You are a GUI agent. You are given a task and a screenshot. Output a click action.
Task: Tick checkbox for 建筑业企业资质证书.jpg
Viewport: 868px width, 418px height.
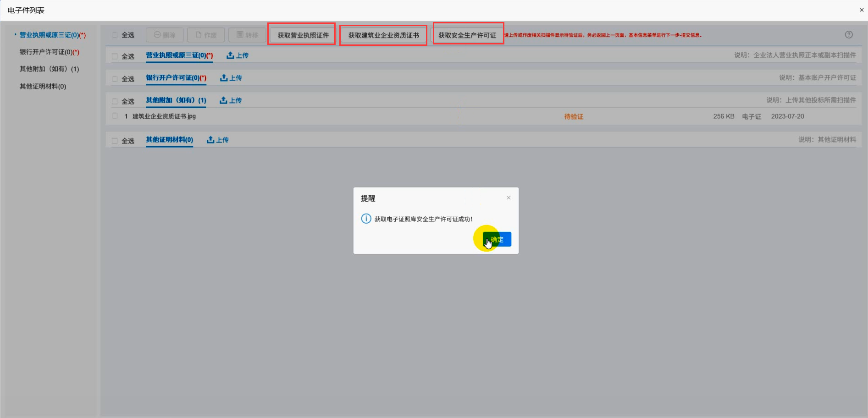pos(115,116)
